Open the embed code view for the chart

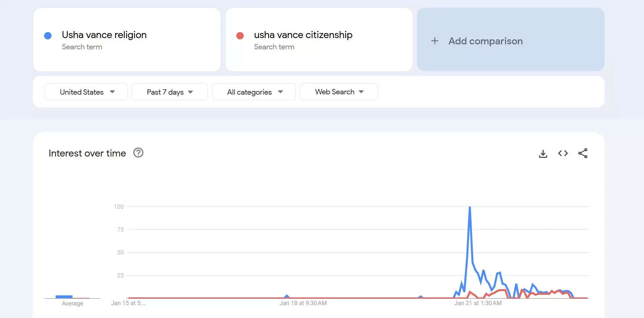pyautogui.click(x=563, y=153)
